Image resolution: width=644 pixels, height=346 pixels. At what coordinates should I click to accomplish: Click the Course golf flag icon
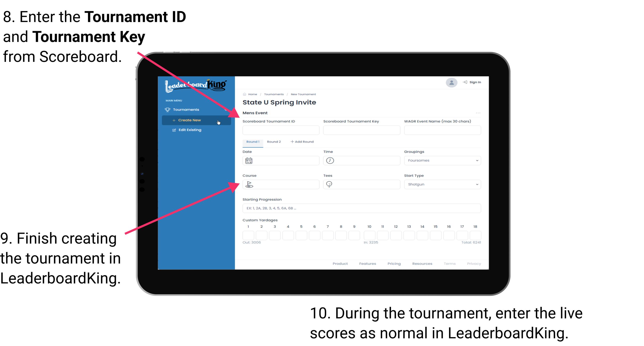[249, 184]
